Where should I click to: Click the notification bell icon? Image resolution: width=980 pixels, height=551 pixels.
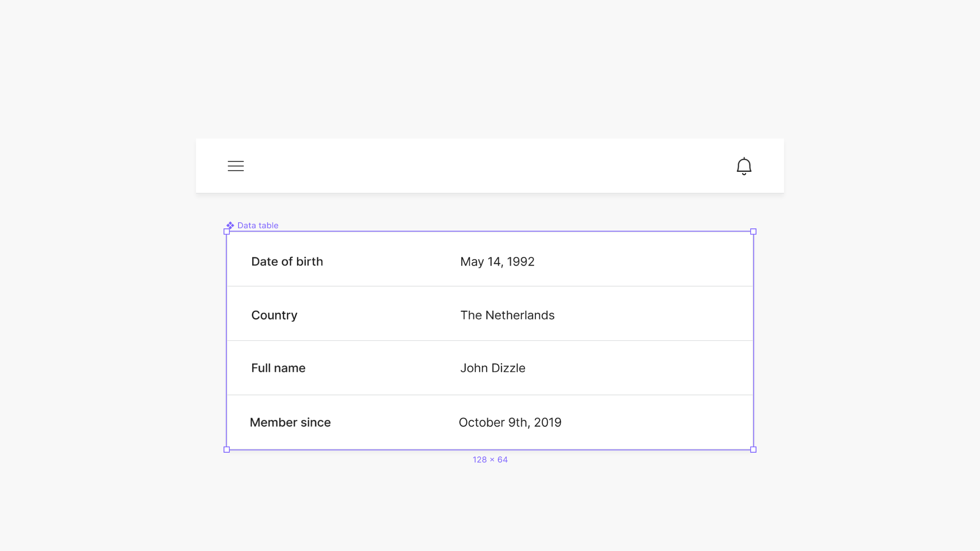pyautogui.click(x=744, y=166)
